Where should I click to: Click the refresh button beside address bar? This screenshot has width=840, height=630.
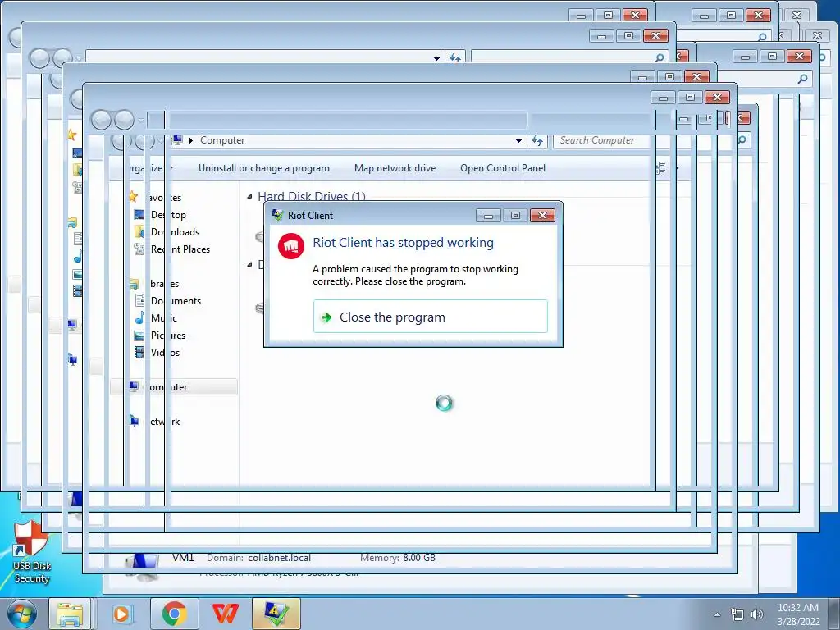[536, 141]
